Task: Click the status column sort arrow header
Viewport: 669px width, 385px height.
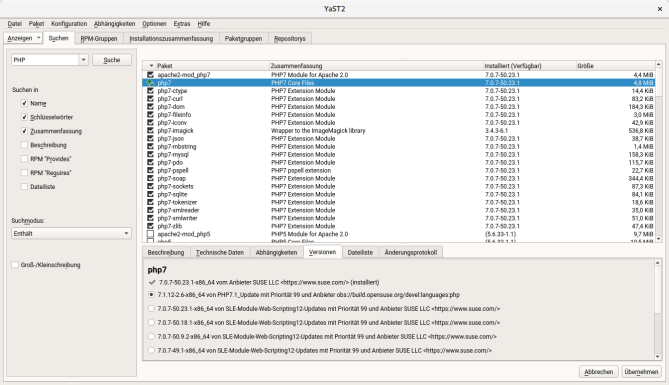Action: click(151, 66)
